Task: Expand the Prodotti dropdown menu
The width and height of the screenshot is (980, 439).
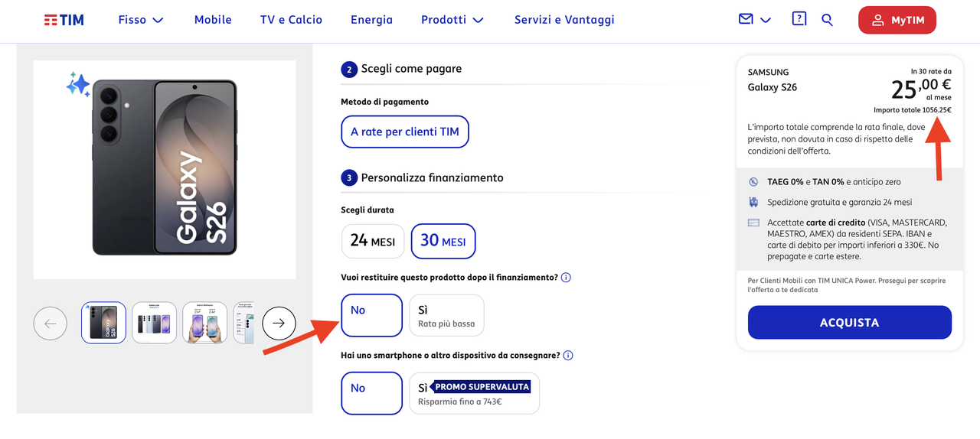Action: pos(452,20)
